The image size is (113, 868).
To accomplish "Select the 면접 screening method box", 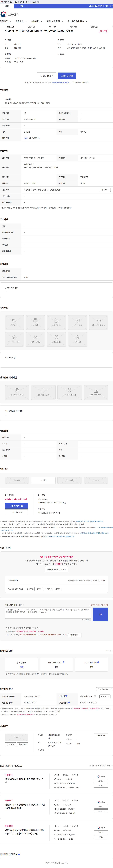I will (x=43, y=480).
